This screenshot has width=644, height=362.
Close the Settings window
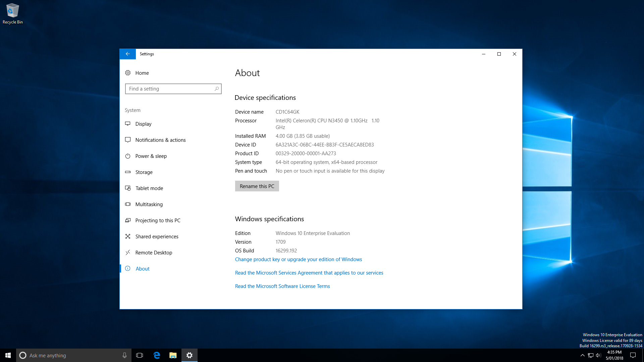pyautogui.click(x=515, y=54)
